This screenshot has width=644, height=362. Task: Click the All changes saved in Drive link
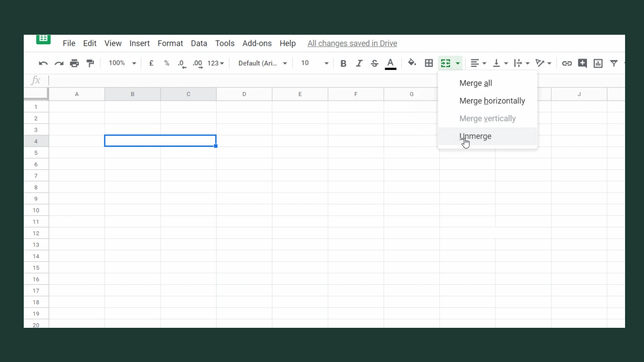[x=352, y=43]
